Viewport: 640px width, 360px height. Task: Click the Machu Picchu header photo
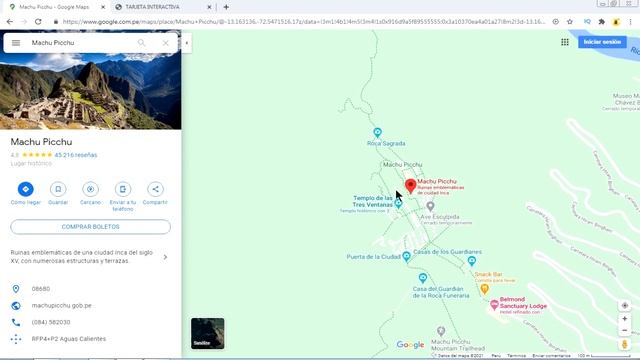pos(91,92)
